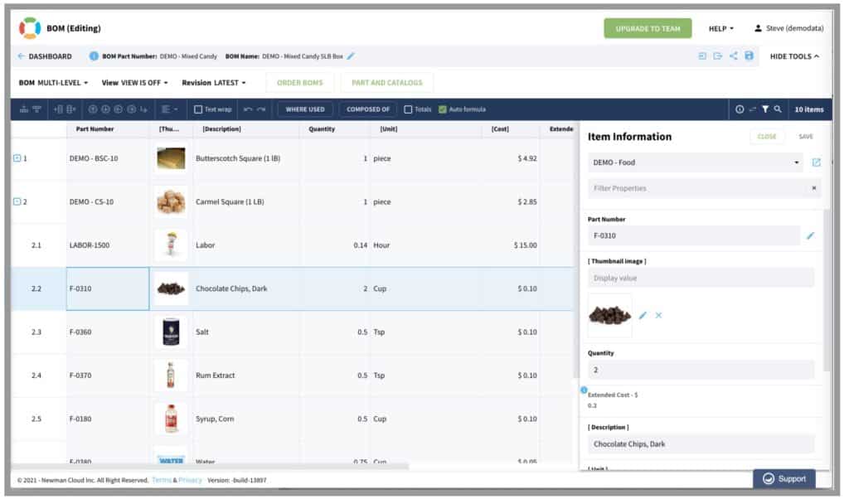Viewport: 849px width, 504px height.
Task: Click the WHERE USED button
Action: coord(305,109)
